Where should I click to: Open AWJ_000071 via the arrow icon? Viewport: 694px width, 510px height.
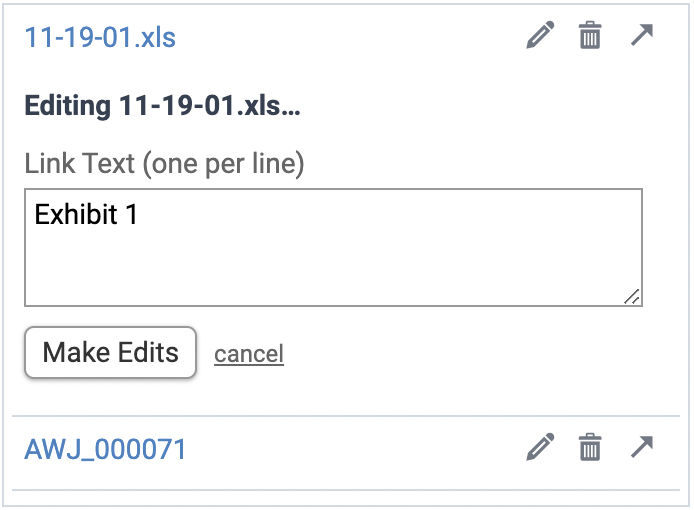[642, 447]
